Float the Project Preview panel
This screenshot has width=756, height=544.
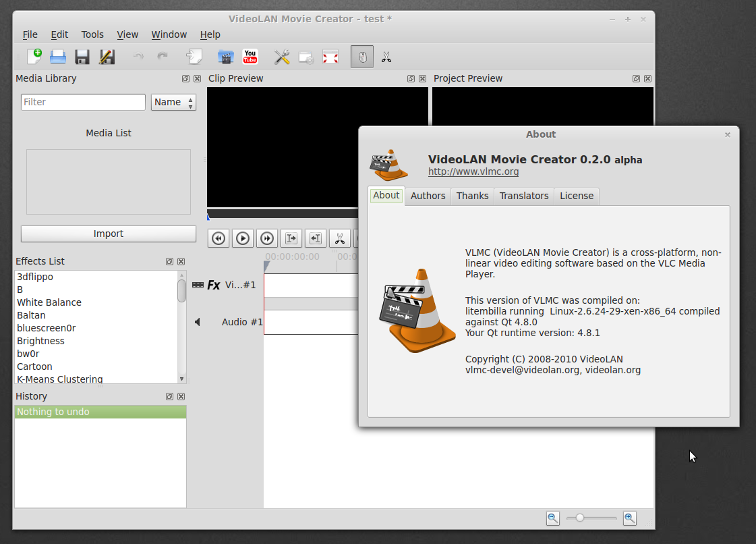(636, 79)
